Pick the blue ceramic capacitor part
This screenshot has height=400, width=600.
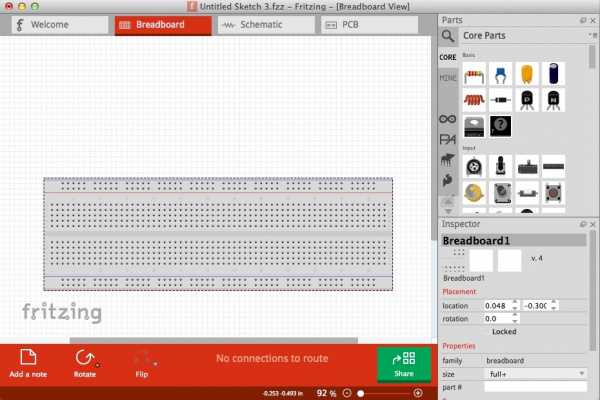click(x=501, y=73)
